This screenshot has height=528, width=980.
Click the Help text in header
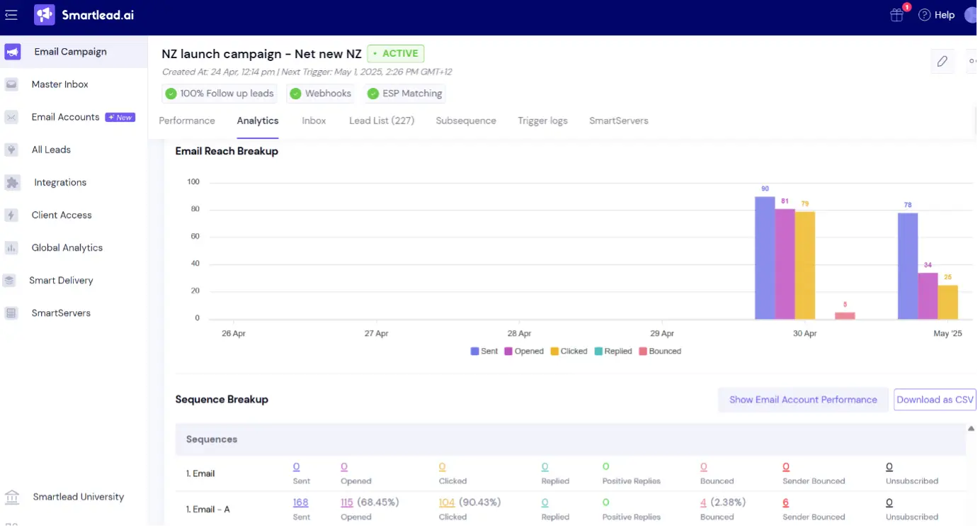945,15
